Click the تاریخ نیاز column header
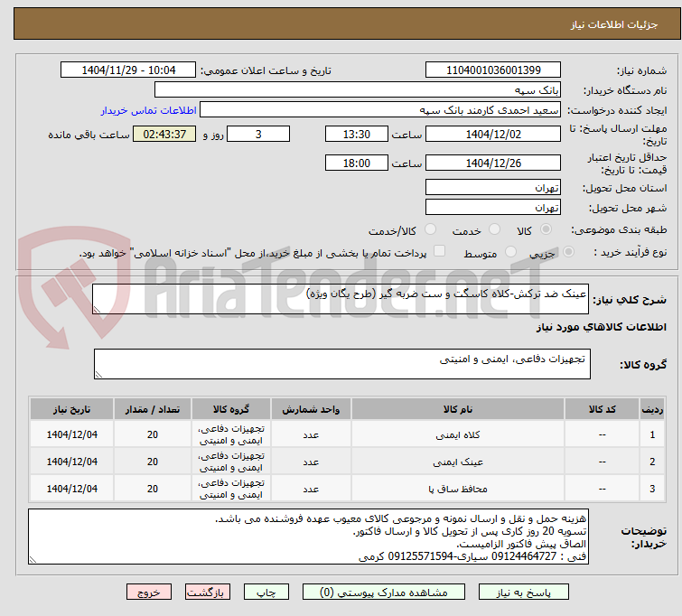This screenshot has width=682, height=616. (71, 409)
